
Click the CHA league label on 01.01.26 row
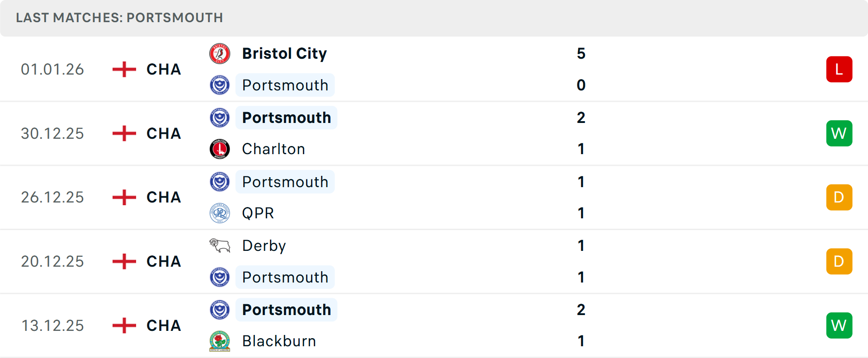[164, 70]
